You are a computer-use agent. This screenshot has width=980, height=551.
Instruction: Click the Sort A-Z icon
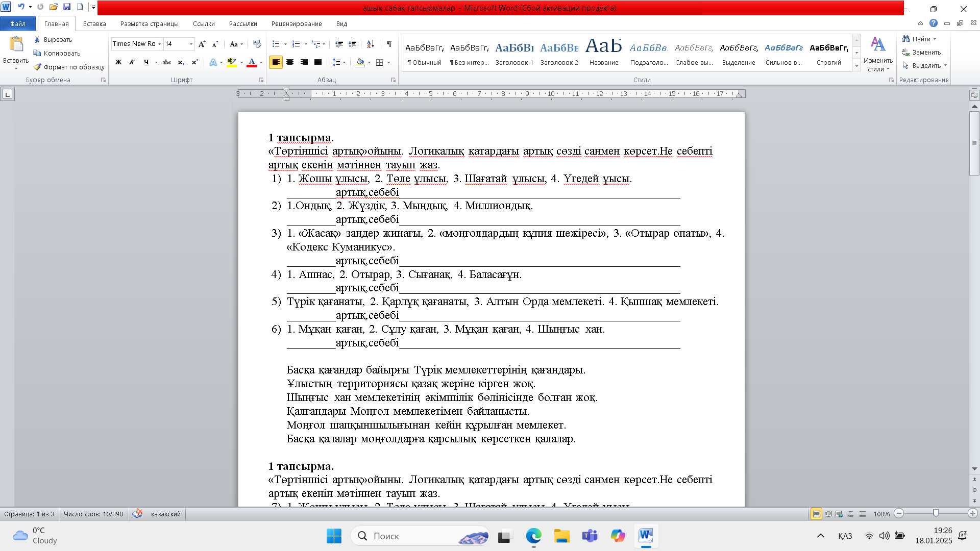(x=371, y=44)
